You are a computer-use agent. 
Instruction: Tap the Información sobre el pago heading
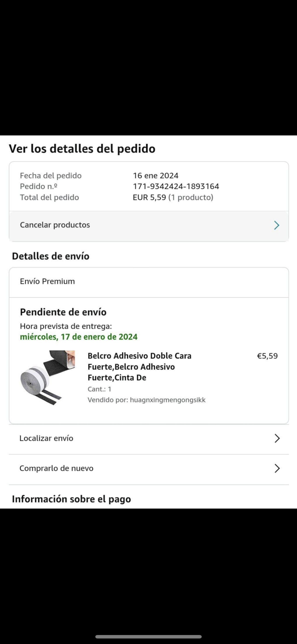pos(72,499)
